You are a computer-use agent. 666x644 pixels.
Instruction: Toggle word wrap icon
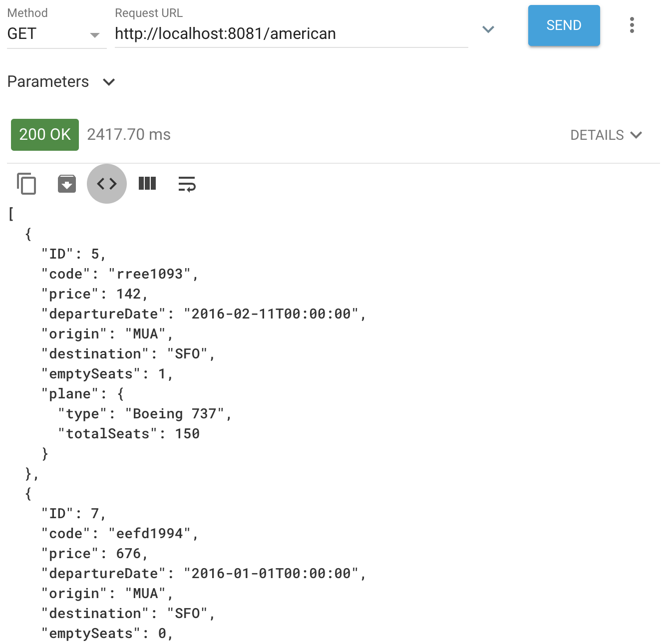point(187,184)
